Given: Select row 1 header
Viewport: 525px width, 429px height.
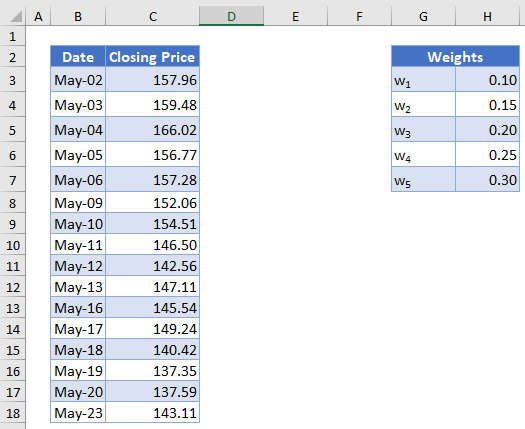Looking at the screenshot, I should tap(13, 36).
